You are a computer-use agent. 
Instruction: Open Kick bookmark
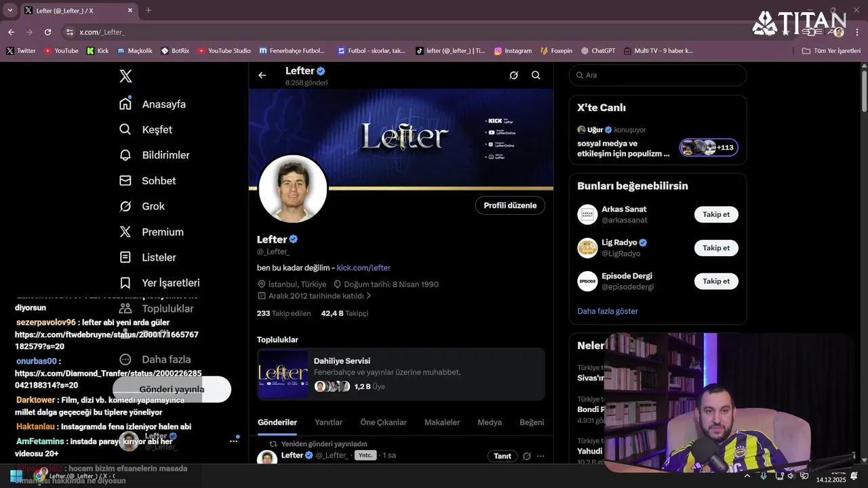(98, 51)
